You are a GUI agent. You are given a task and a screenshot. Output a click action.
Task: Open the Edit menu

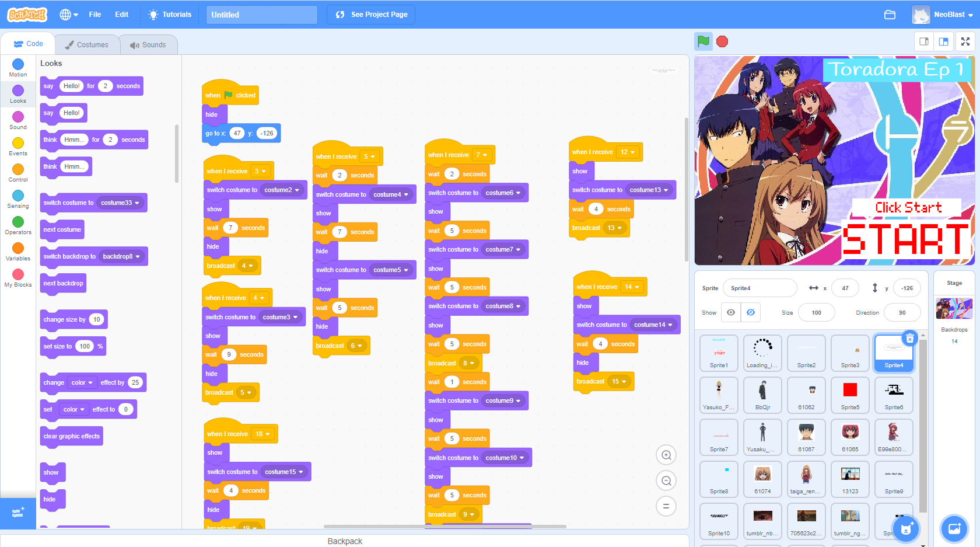[x=122, y=15]
